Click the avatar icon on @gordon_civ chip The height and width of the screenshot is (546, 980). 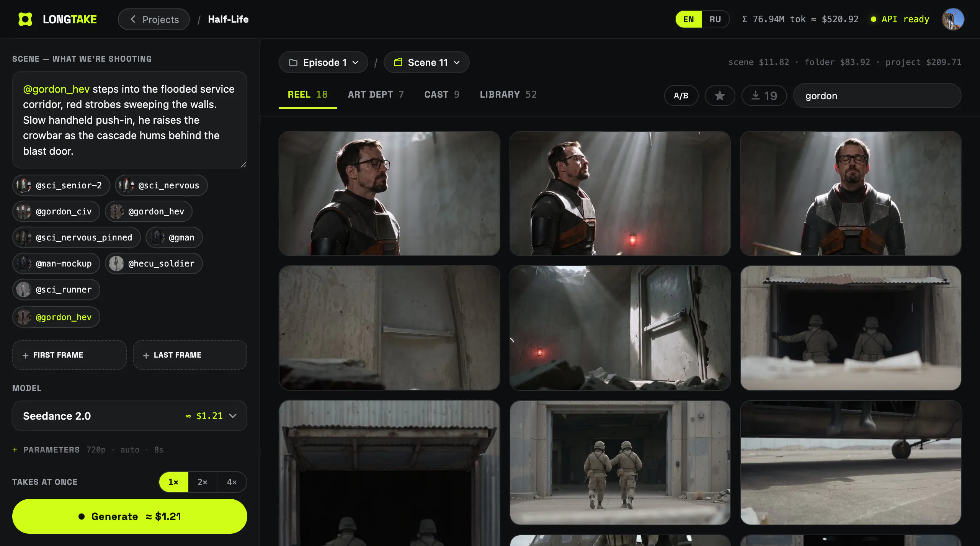click(x=24, y=211)
